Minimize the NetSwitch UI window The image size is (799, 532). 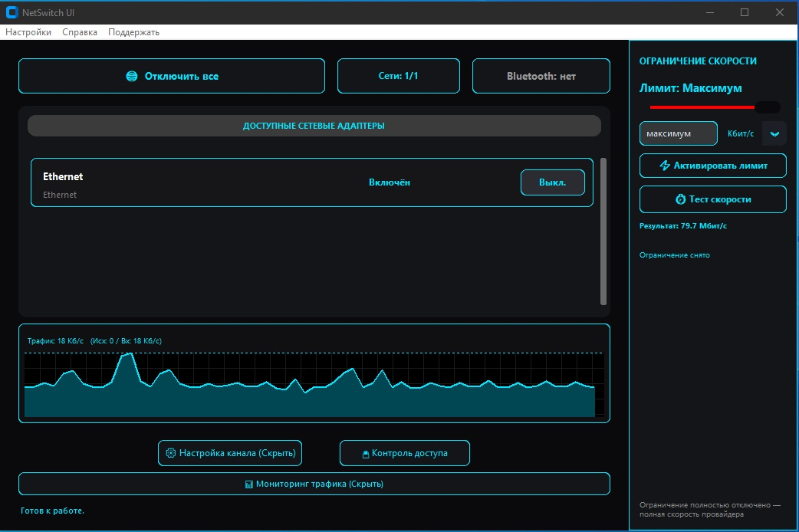[x=710, y=12]
